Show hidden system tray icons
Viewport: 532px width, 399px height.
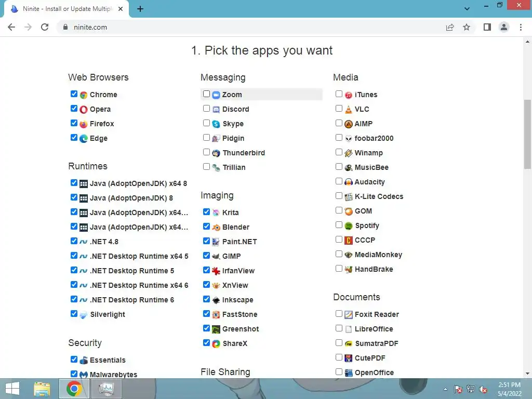point(445,390)
